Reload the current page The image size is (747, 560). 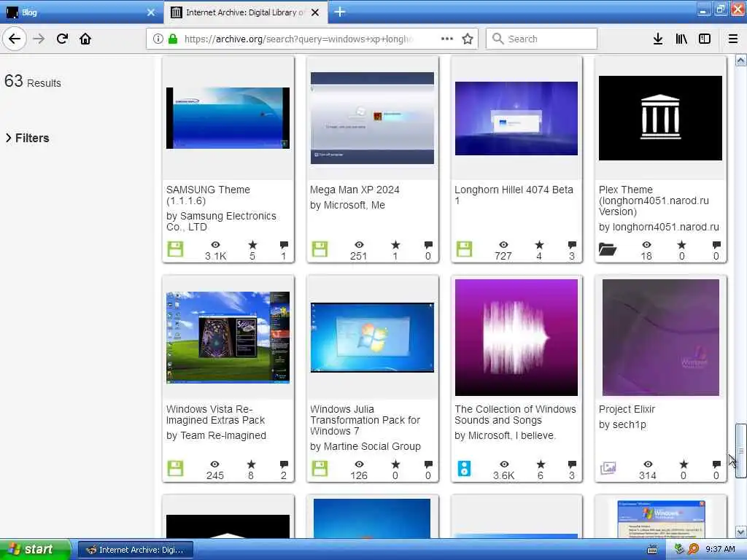point(62,39)
